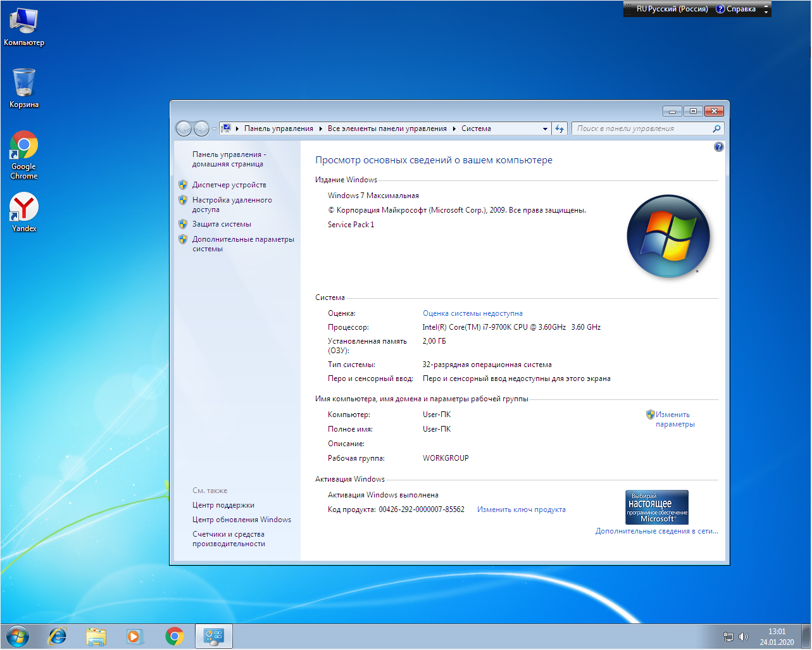Click the Service Pack 1 text
Image resolution: width=812 pixels, height=650 pixels.
tap(351, 225)
